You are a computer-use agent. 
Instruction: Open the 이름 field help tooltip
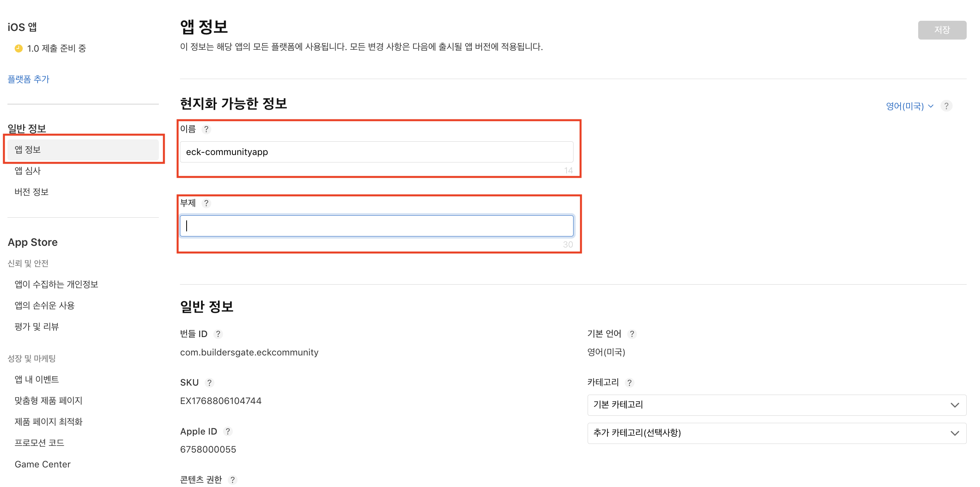click(x=207, y=130)
